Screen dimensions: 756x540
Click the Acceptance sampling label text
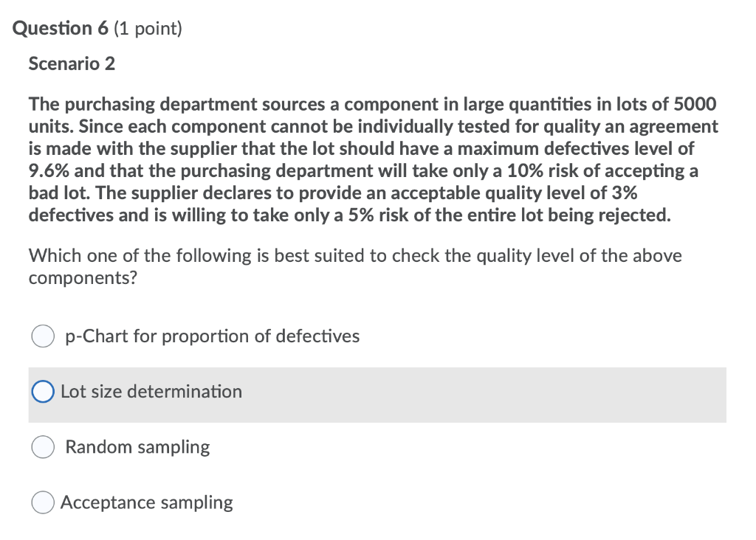click(148, 502)
